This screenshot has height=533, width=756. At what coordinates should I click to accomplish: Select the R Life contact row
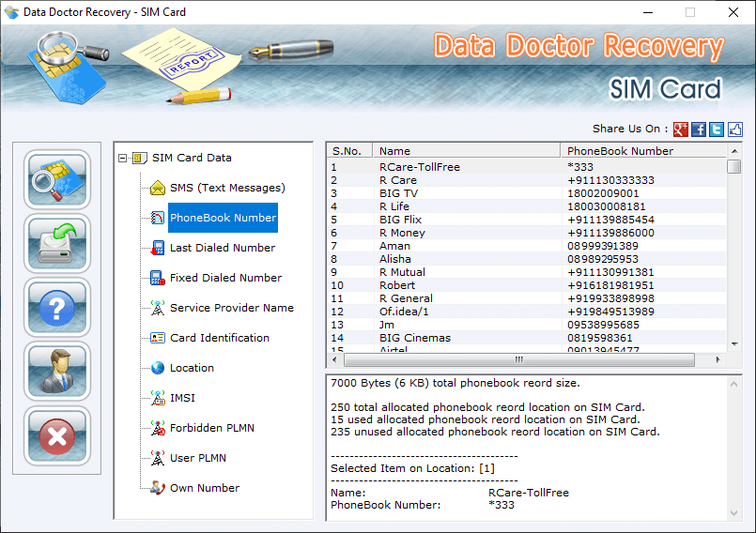pyautogui.click(x=527, y=206)
